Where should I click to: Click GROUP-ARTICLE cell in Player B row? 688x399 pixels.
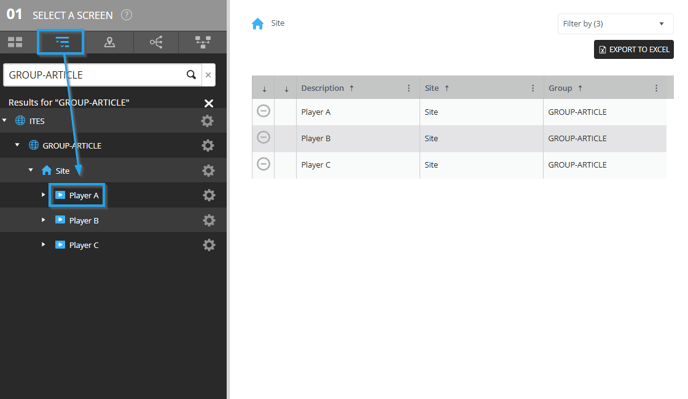605,139
